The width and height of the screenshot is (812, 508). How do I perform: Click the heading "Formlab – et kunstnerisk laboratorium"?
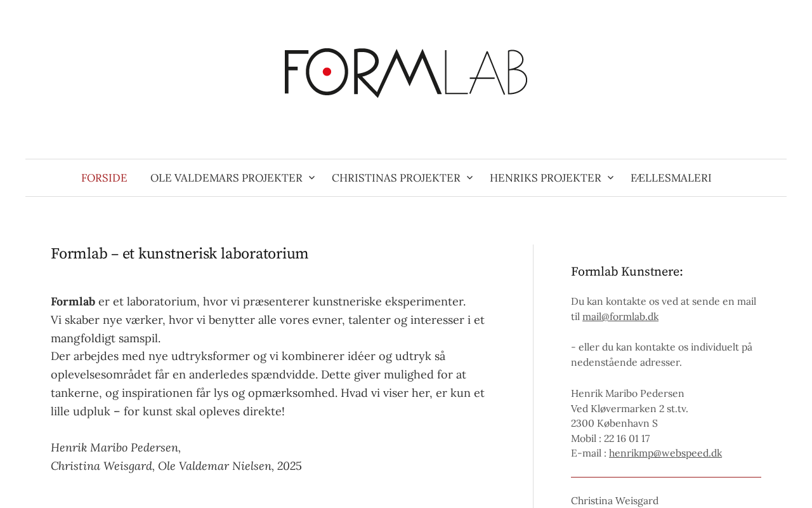point(180,254)
